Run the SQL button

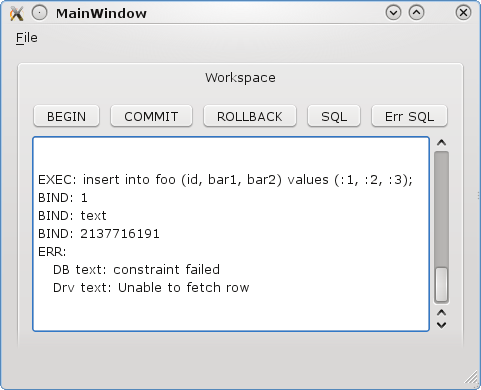pos(334,116)
